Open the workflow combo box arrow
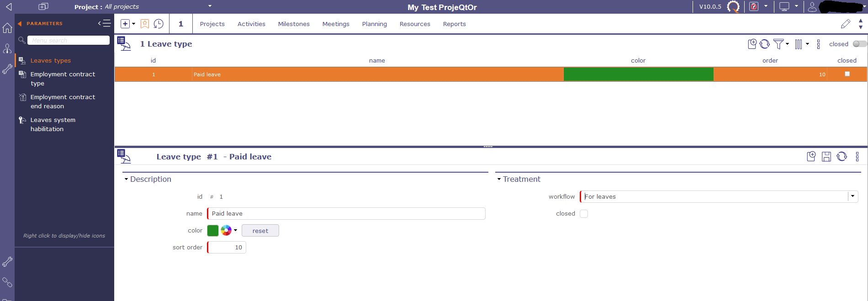868x301 pixels. (x=852, y=196)
